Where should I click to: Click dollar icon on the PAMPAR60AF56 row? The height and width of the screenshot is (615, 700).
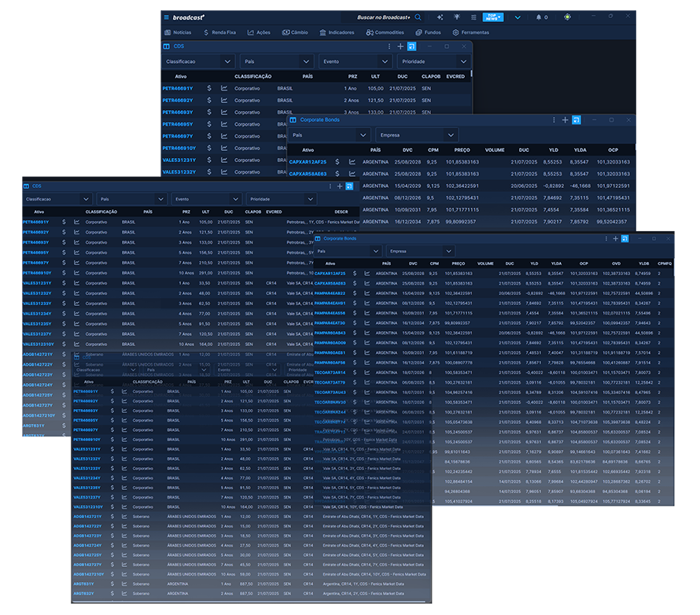[355, 363]
